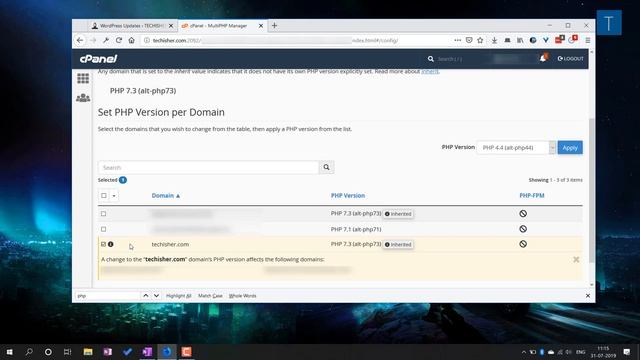This screenshot has width=640, height=360.
Task: Focus the domain Search input field
Action: (208, 167)
